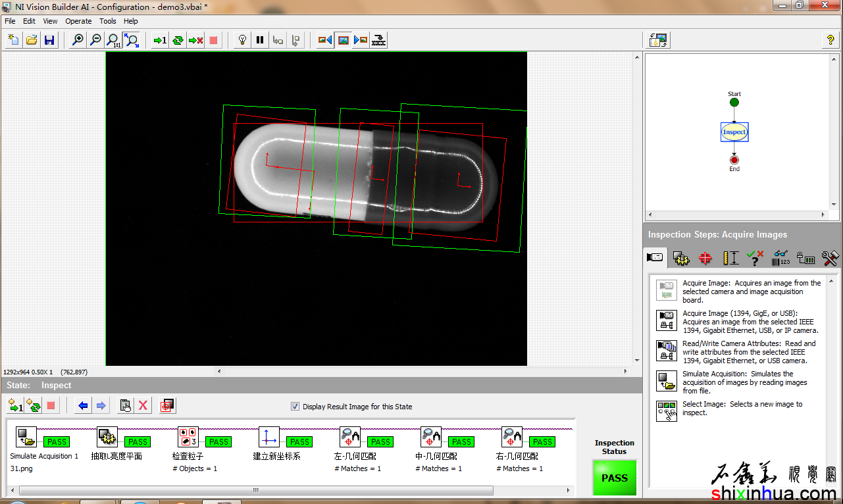
Task: Click the light bulb toolbar icon
Action: click(242, 40)
